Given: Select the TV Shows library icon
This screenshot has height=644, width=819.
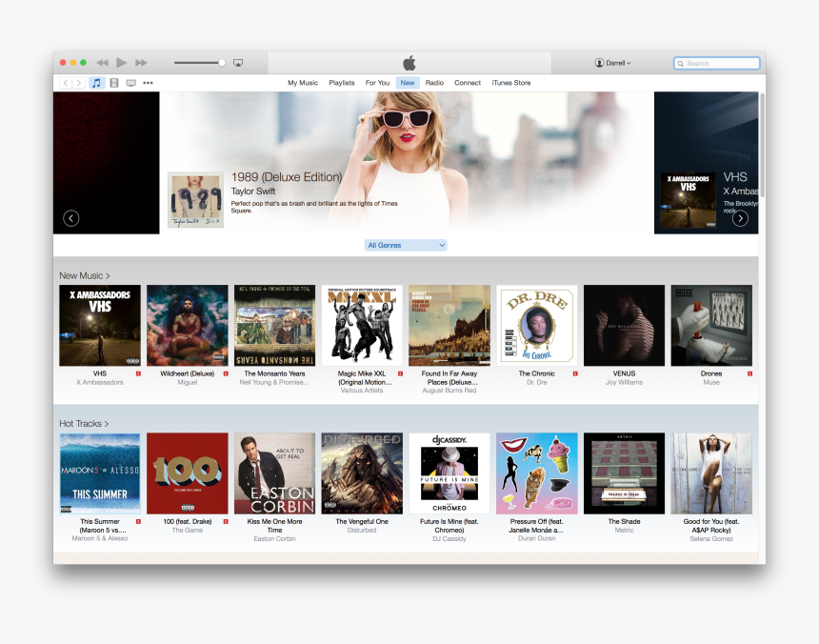Looking at the screenshot, I should pos(131,83).
